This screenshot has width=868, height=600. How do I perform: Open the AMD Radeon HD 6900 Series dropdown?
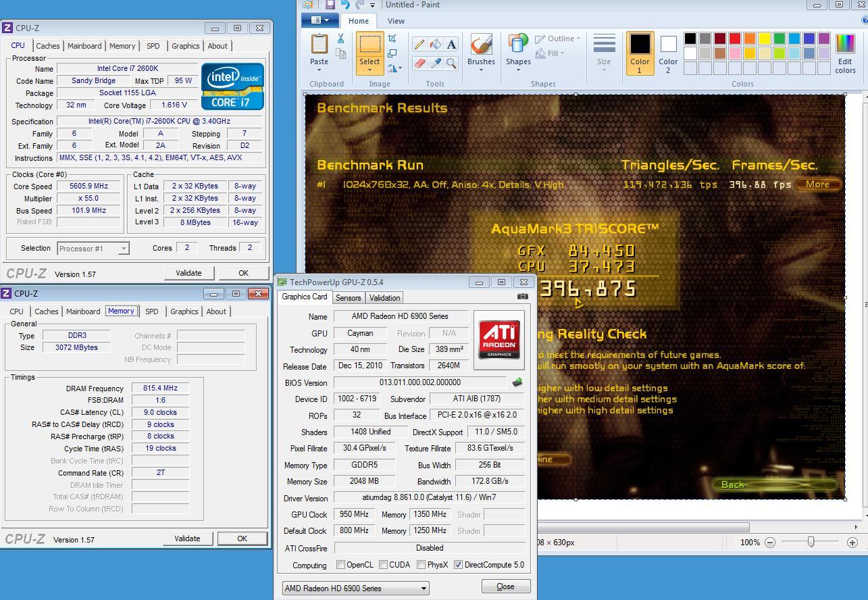(355, 589)
